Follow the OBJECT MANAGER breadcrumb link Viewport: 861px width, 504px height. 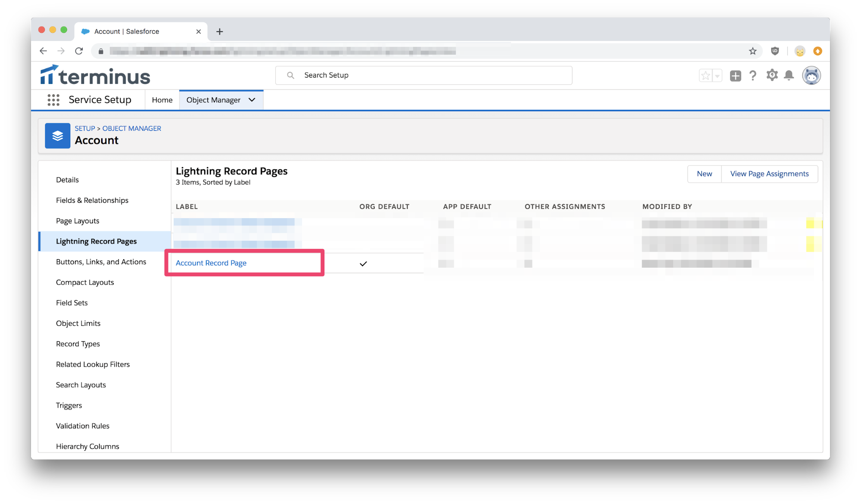[x=131, y=128]
